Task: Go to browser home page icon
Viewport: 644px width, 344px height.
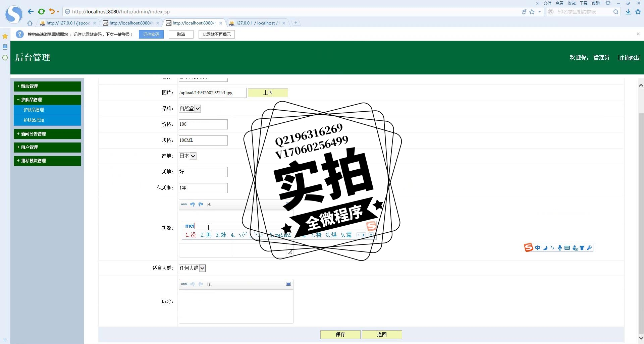Action: click(x=30, y=23)
